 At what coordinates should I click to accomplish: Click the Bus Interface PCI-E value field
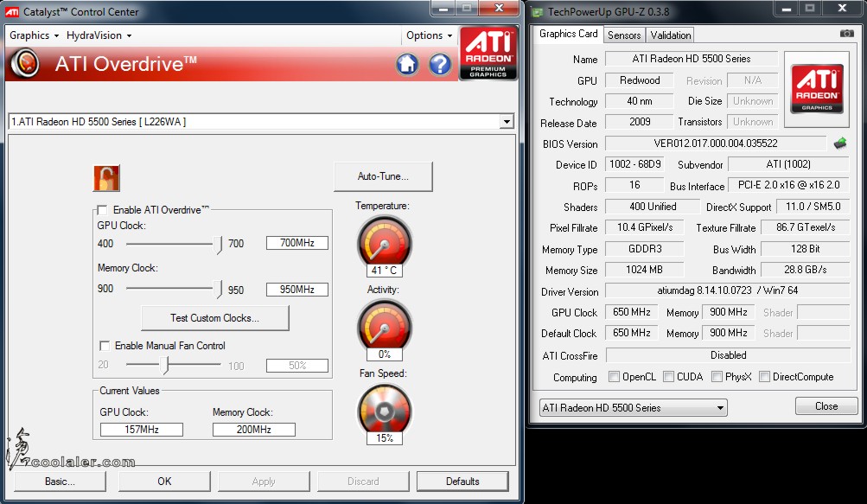pyautogui.click(x=788, y=185)
